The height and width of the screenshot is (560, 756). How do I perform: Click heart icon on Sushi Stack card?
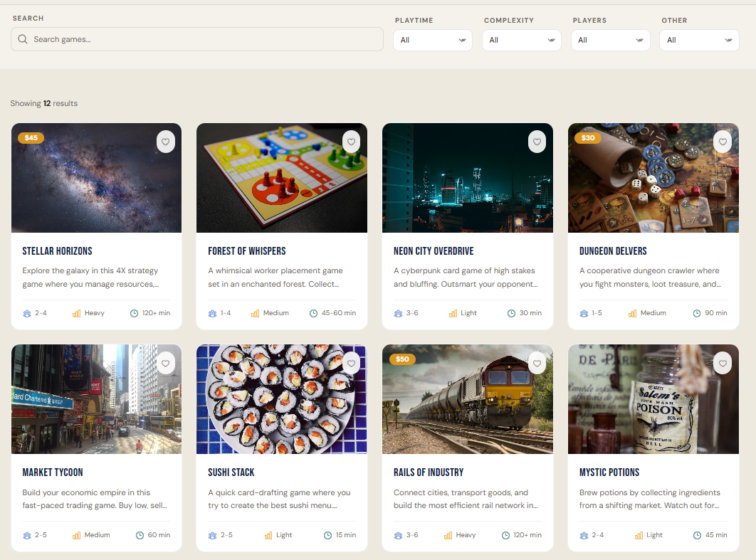point(351,364)
